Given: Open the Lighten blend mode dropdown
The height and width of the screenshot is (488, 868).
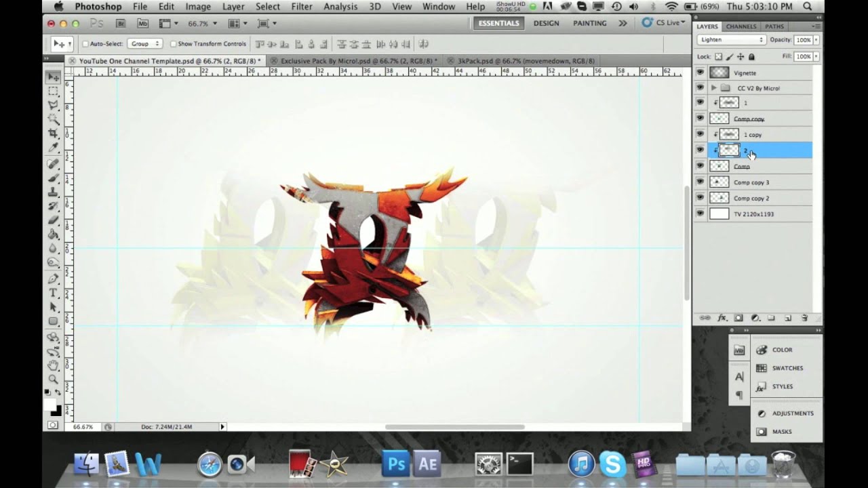Looking at the screenshot, I should 732,40.
